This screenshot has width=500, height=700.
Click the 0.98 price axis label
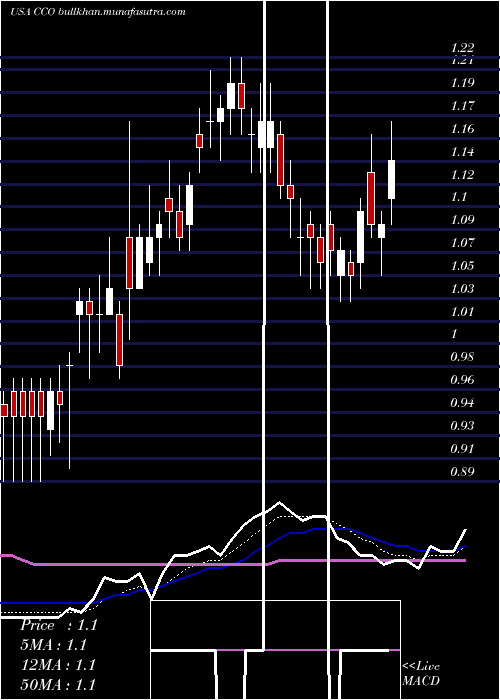pyautogui.click(x=462, y=357)
